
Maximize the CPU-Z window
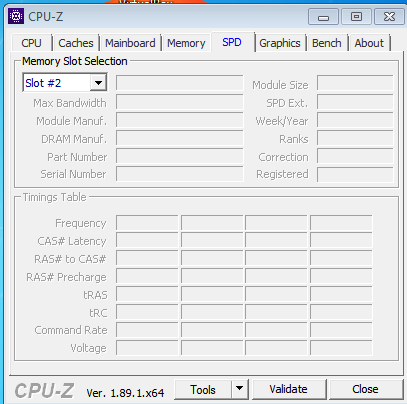pyautogui.click(x=356, y=17)
